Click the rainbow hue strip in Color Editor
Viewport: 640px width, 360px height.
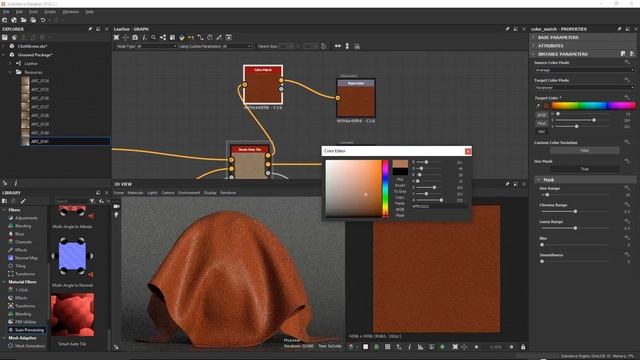click(x=385, y=188)
